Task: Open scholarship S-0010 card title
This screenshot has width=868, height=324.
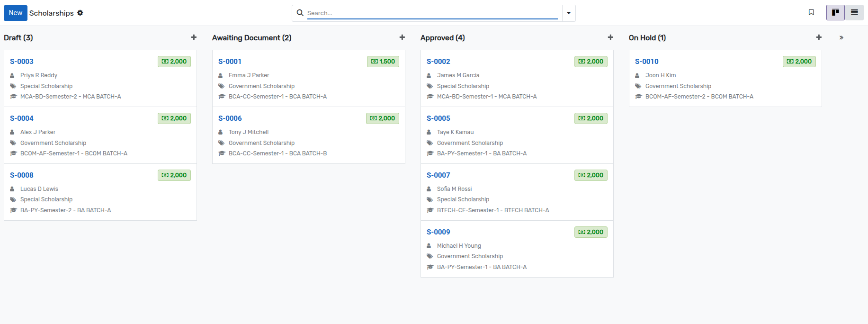Action: (x=647, y=62)
